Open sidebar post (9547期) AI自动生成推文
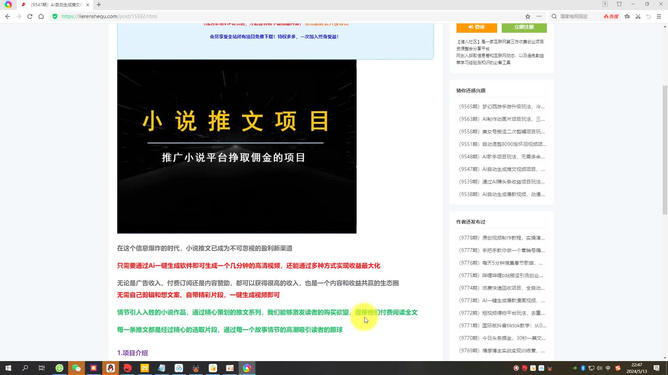The width and height of the screenshot is (668, 375). click(x=501, y=169)
